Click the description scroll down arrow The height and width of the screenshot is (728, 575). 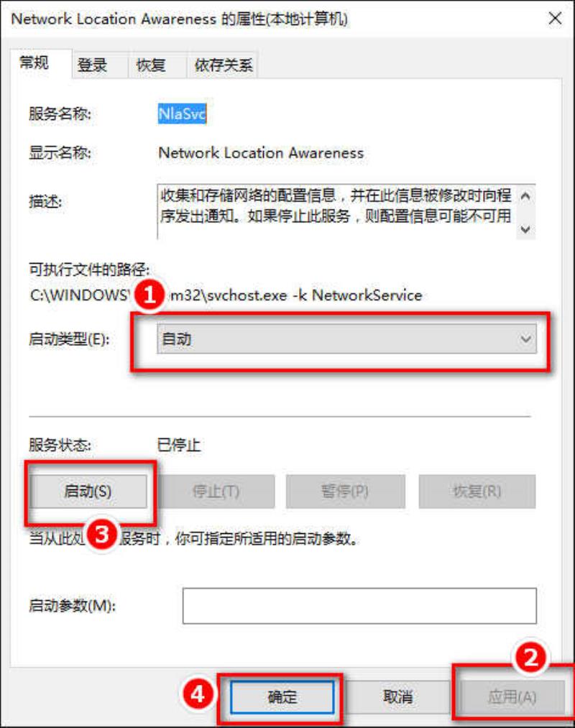pos(525,229)
